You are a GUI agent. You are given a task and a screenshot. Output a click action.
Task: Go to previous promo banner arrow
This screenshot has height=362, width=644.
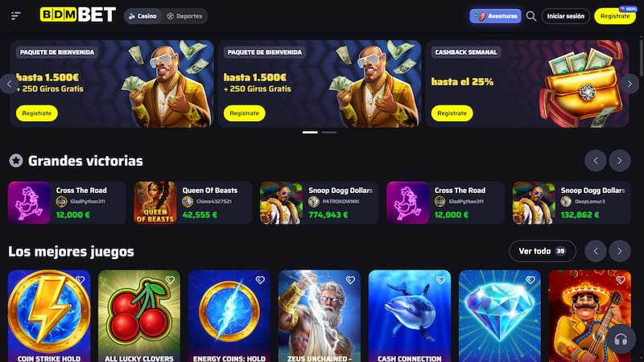9,84
